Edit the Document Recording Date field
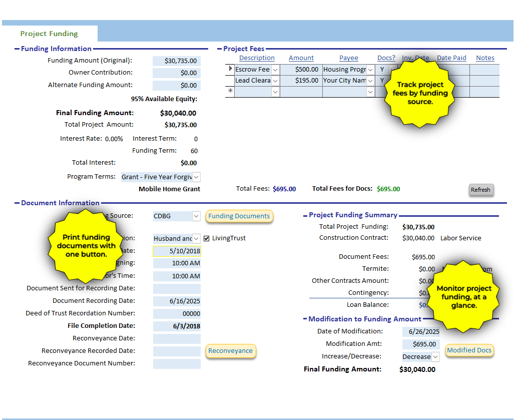Screen dimensions: 516x420 [x=177, y=301]
